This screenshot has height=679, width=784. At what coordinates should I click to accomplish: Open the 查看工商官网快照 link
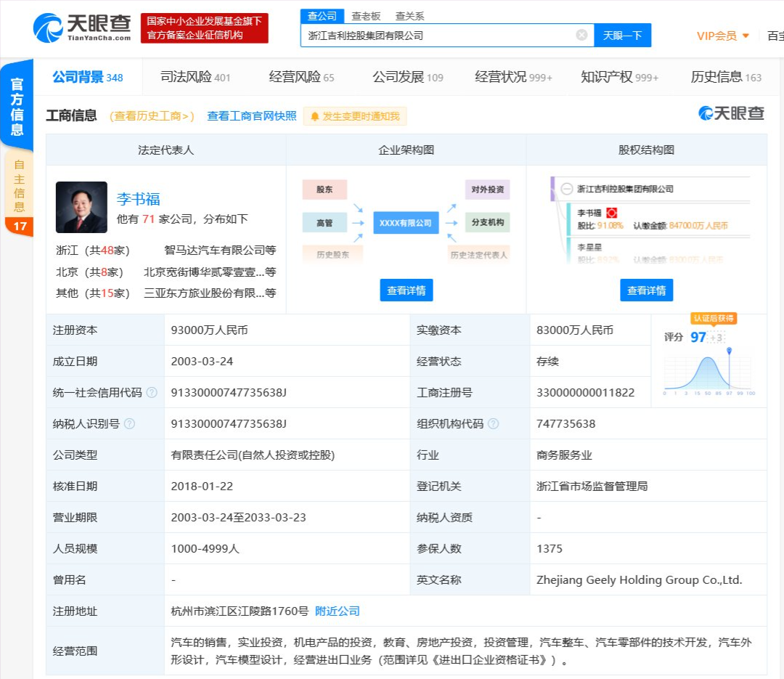click(251, 116)
